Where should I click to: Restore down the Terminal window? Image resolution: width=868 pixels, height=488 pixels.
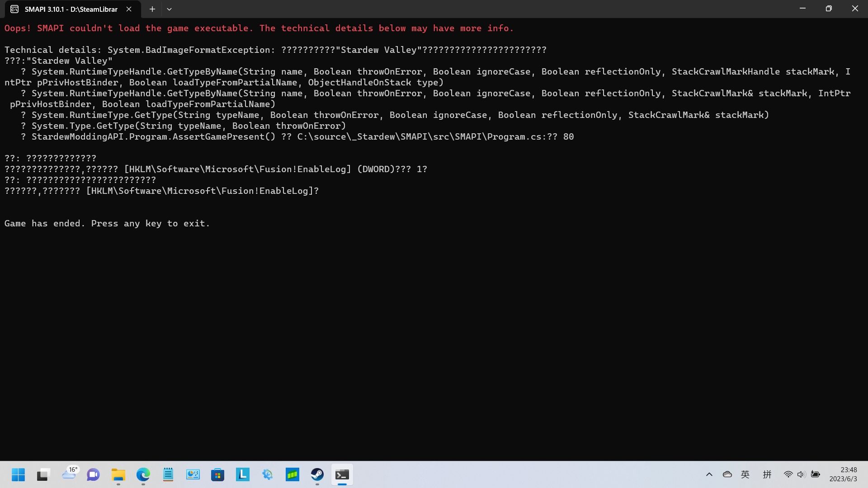click(x=829, y=9)
